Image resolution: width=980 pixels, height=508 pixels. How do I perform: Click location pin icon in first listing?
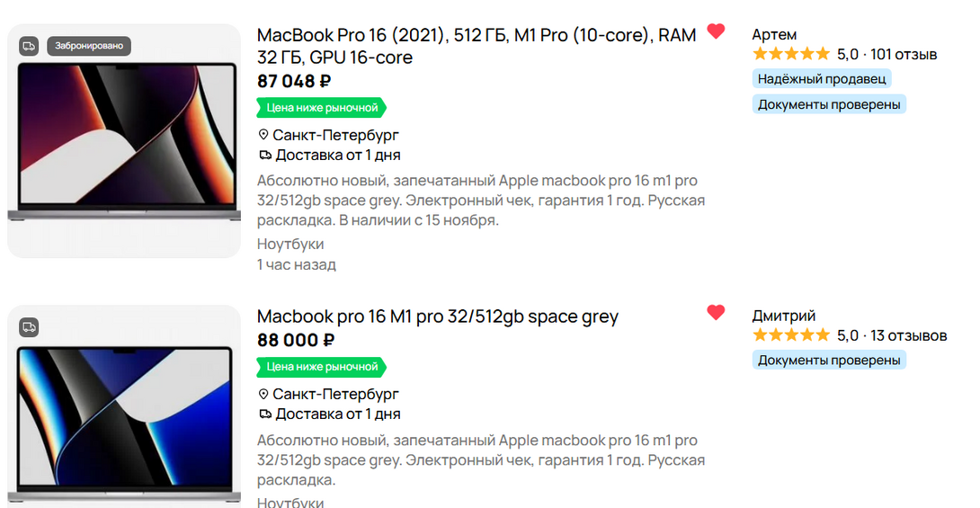263,135
